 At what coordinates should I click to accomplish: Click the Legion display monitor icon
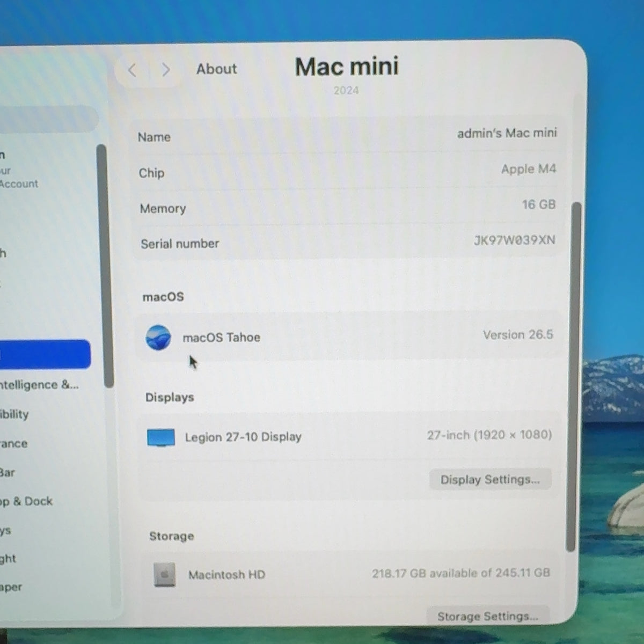click(x=161, y=437)
